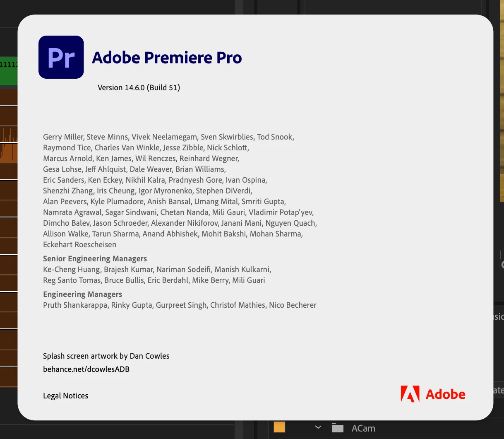Select the green video clip in timeline

(9, 71)
